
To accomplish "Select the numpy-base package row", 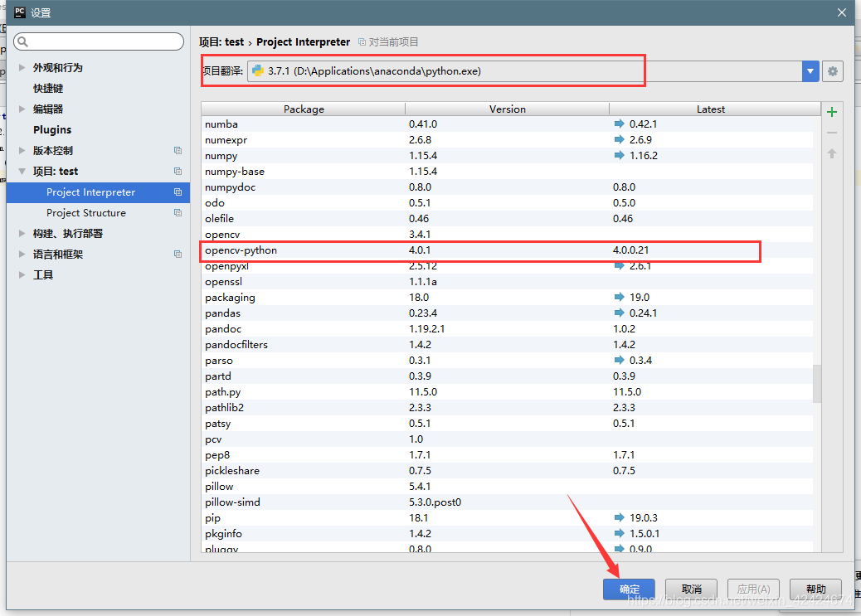I will (x=508, y=172).
